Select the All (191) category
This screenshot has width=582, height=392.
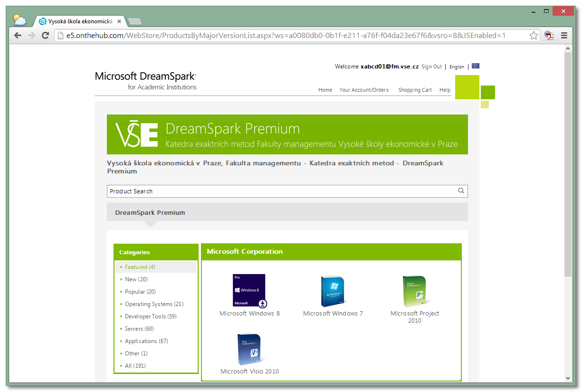[x=135, y=366]
